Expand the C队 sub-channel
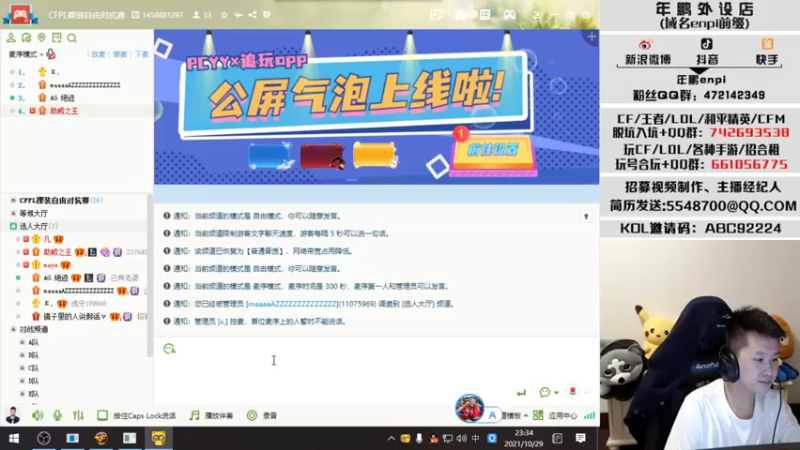This screenshot has width=800, height=450. coord(22,368)
